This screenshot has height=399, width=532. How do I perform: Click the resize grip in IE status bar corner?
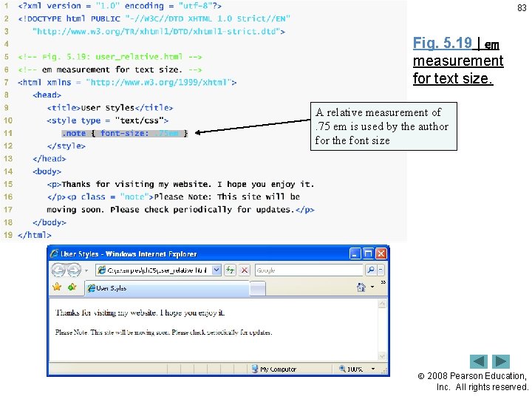click(385, 370)
